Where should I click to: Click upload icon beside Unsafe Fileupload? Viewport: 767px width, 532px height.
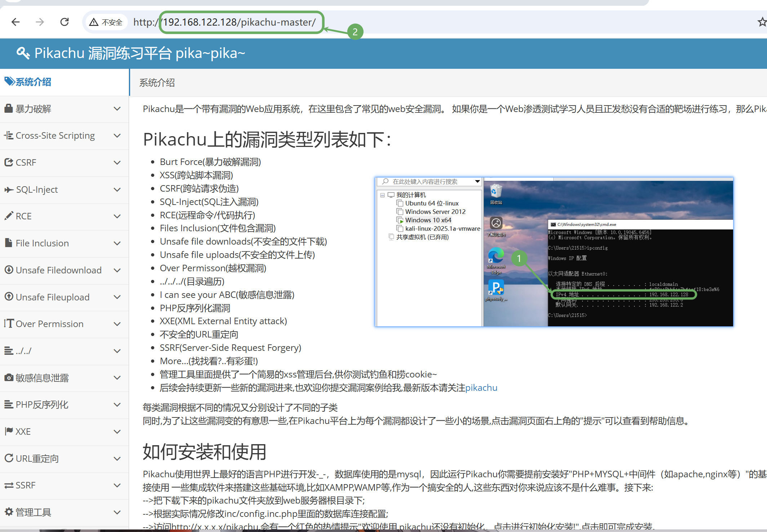[9, 296]
